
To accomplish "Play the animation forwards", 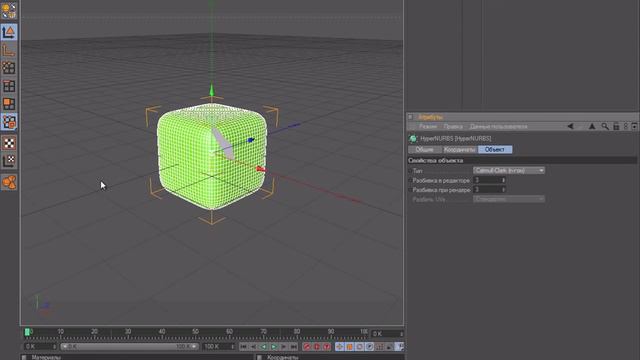I will [274, 347].
